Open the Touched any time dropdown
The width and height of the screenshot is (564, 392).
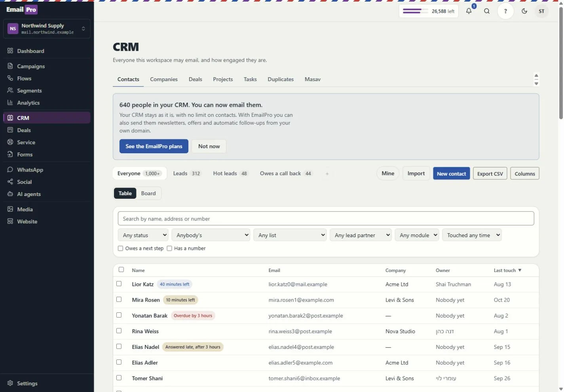coord(472,235)
